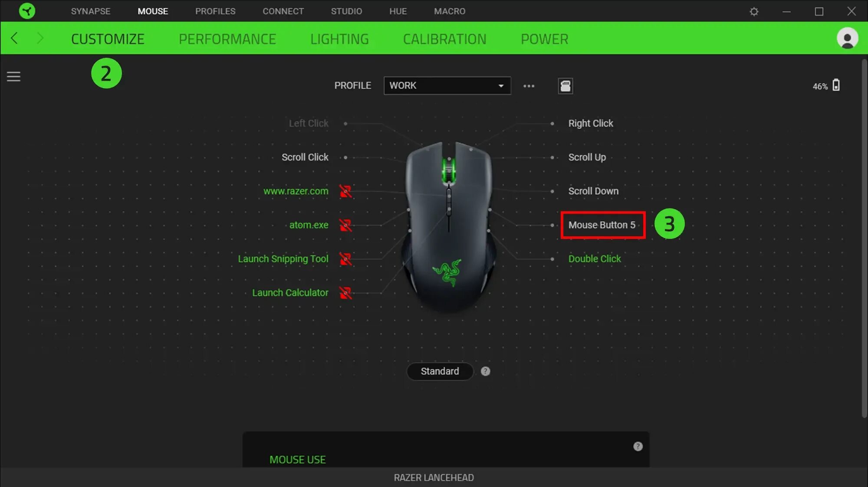The image size is (868, 487).
Task: Switch to the PERFORMANCE tab
Action: [x=227, y=38]
